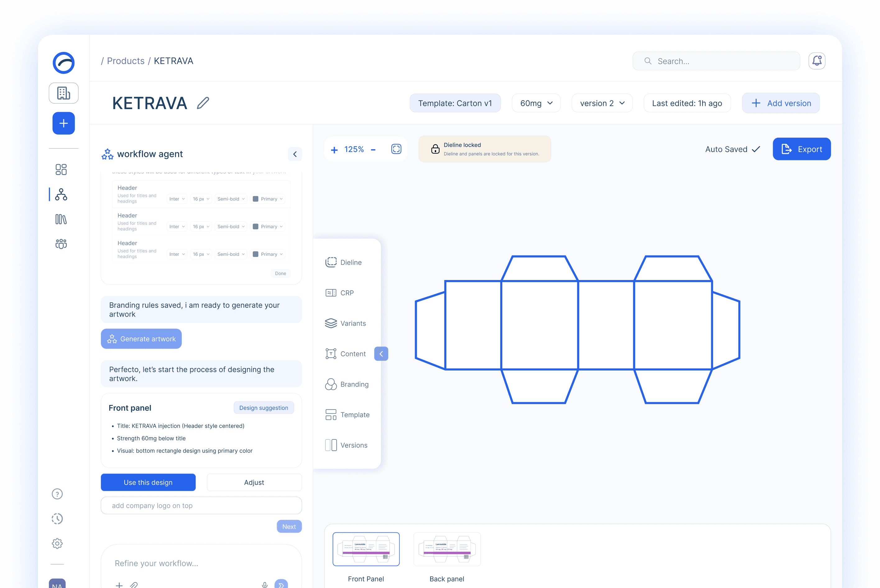Image resolution: width=880 pixels, height=588 pixels.
Task: Open the library books icon in the sidebar
Action: pyautogui.click(x=61, y=219)
